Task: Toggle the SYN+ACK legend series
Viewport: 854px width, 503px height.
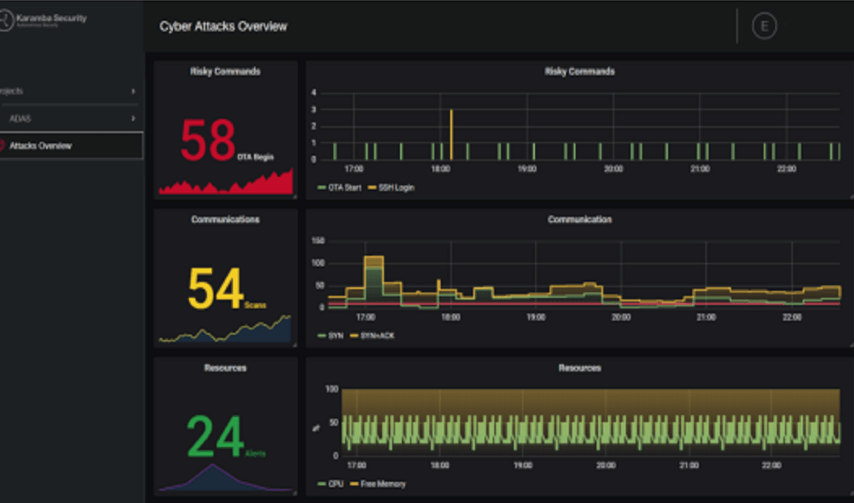Action: [x=373, y=335]
